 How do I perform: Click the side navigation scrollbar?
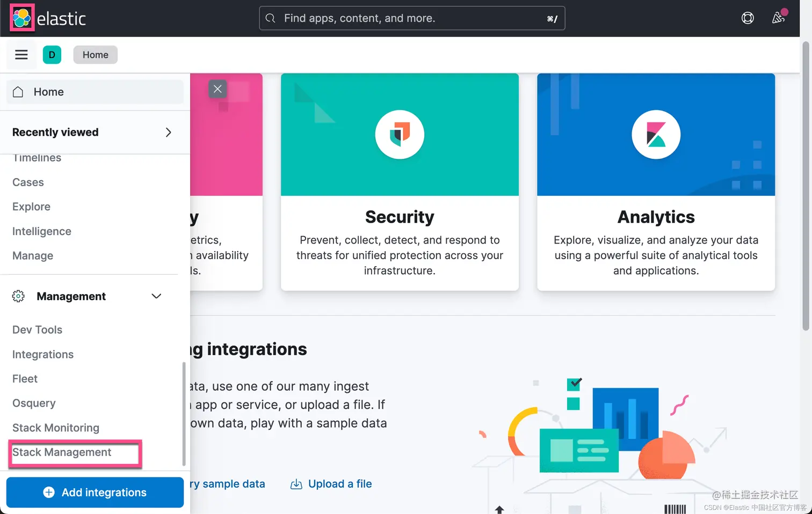point(184,414)
